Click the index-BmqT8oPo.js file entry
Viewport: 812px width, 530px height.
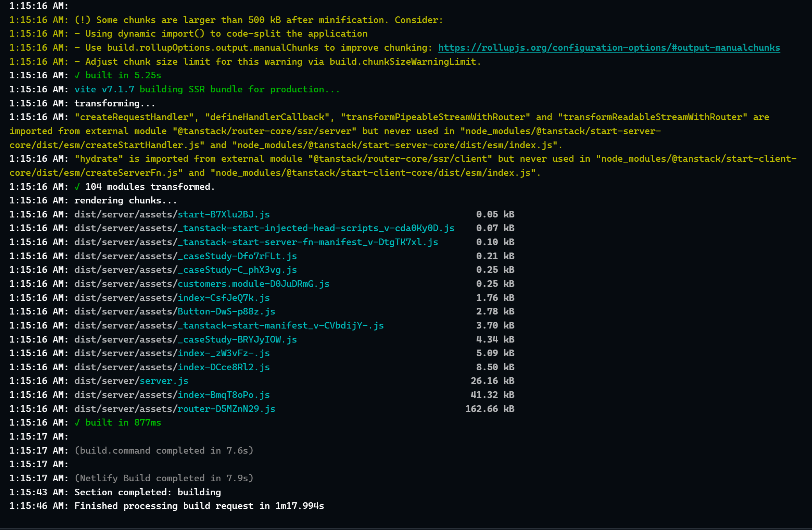point(223,395)
